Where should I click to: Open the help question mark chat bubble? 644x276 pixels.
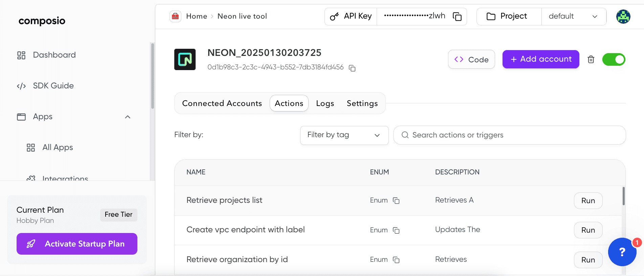622,252
